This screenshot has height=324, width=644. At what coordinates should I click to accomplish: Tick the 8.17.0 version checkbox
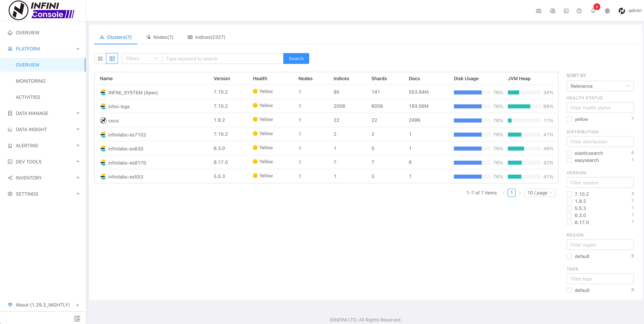pyautogui.click(x=569, y=222)
